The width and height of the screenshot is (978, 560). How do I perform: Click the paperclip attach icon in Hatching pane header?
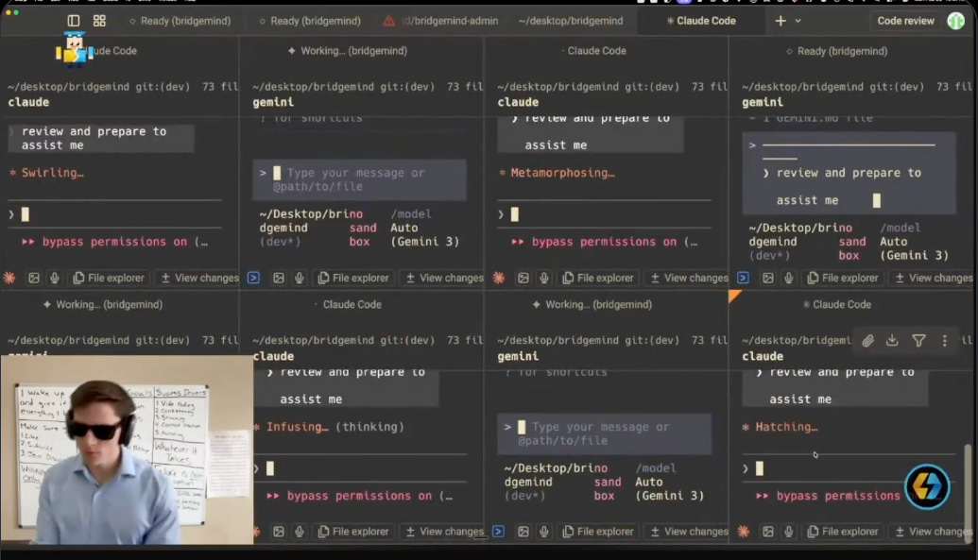(867, 341)
